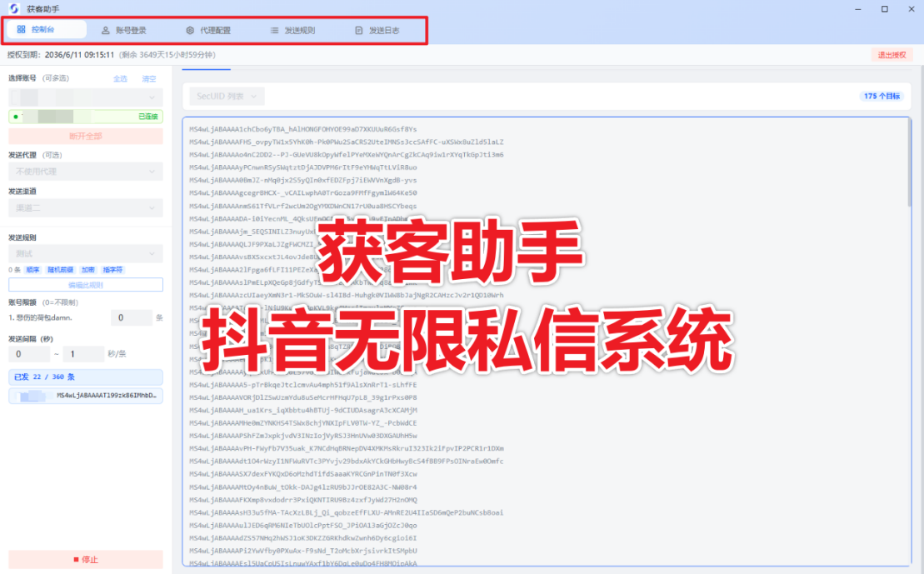Click the line starting MS4wLjABAAAAH_ua1Krs
Screen dimensions: 924x574
(303, 410)
